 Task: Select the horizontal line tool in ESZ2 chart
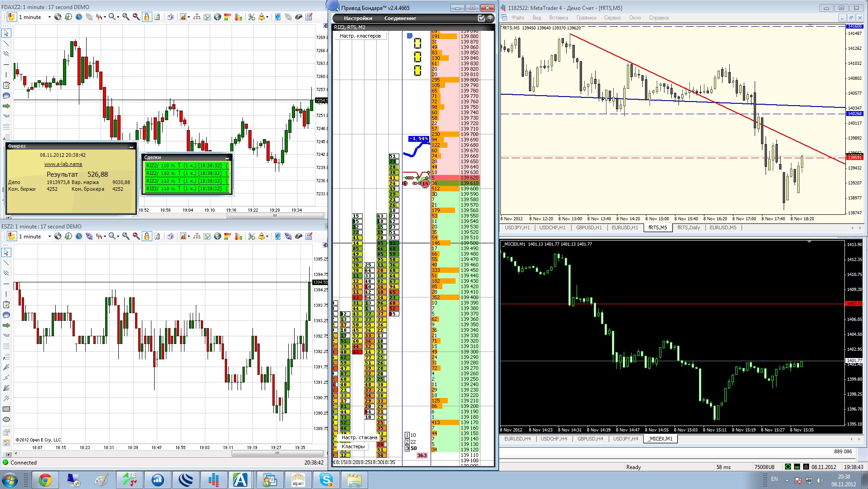click(x=6, y=284)
